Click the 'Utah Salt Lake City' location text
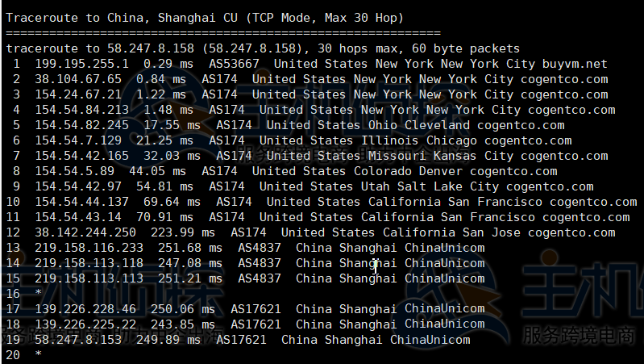This screenshot has width=644, height=364. click(x=430, y=186)
